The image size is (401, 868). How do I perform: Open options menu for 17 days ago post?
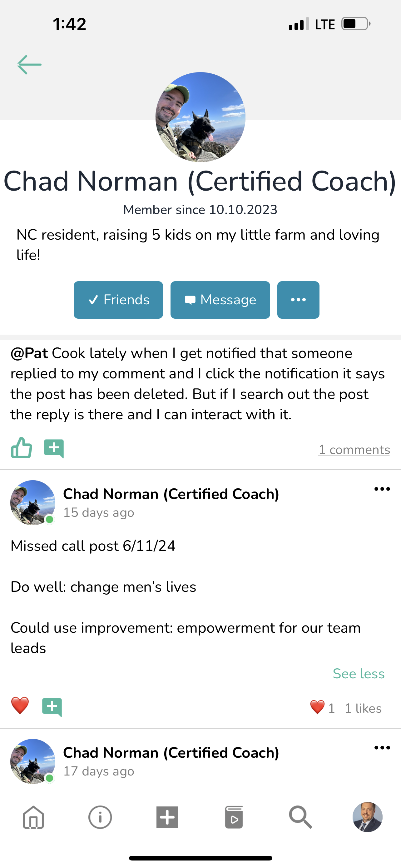382,748
